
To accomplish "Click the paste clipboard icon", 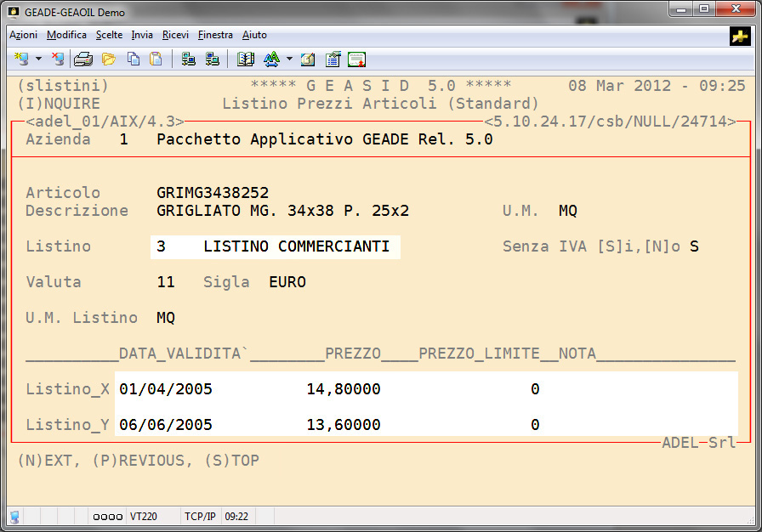I will tap(156, 59).
